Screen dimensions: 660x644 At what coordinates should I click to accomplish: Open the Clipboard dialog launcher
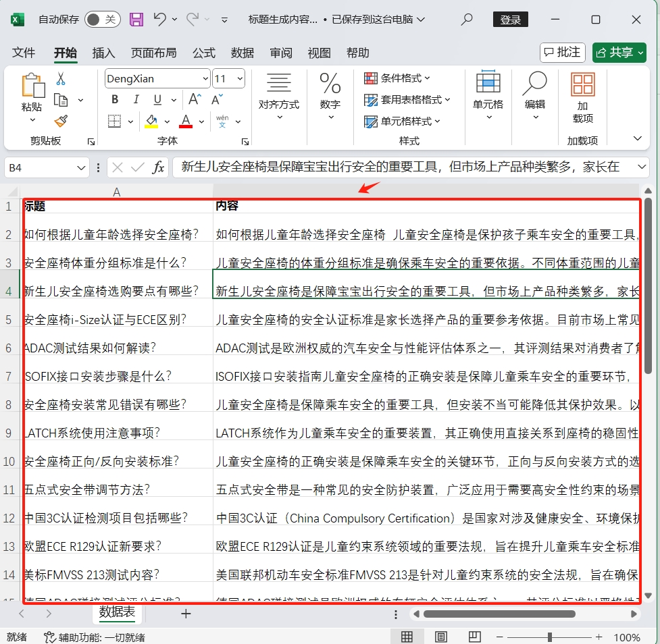pyautogui.click(x=91, y=142)
